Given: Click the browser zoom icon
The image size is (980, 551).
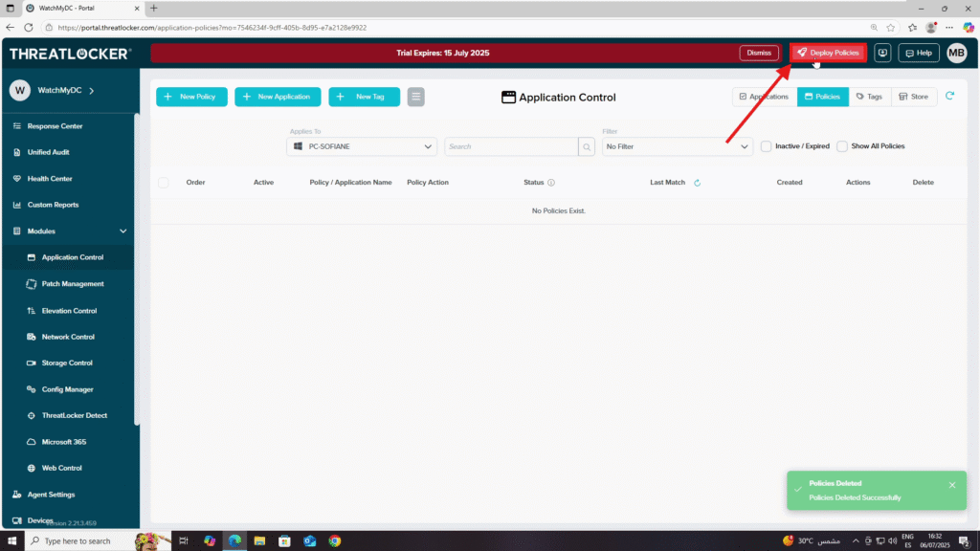Looking at the screenshot, I should [x=874, y=28].
